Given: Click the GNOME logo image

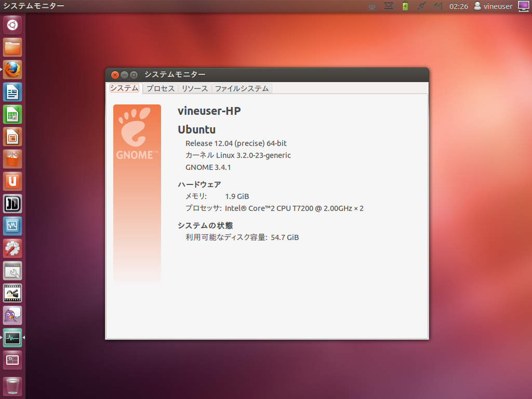Looking at the screenshot, I should coord(137,193).
